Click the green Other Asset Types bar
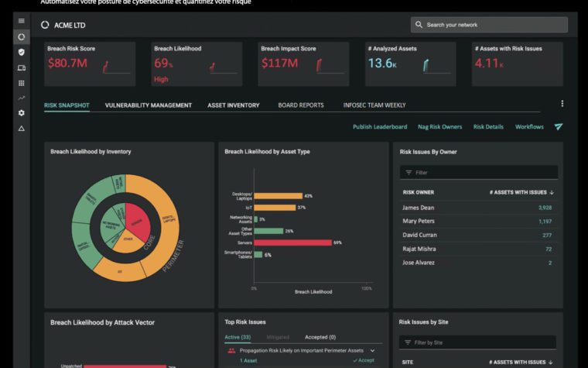The height and width of the screenshot is (368, 588). (x=268, y=231)
